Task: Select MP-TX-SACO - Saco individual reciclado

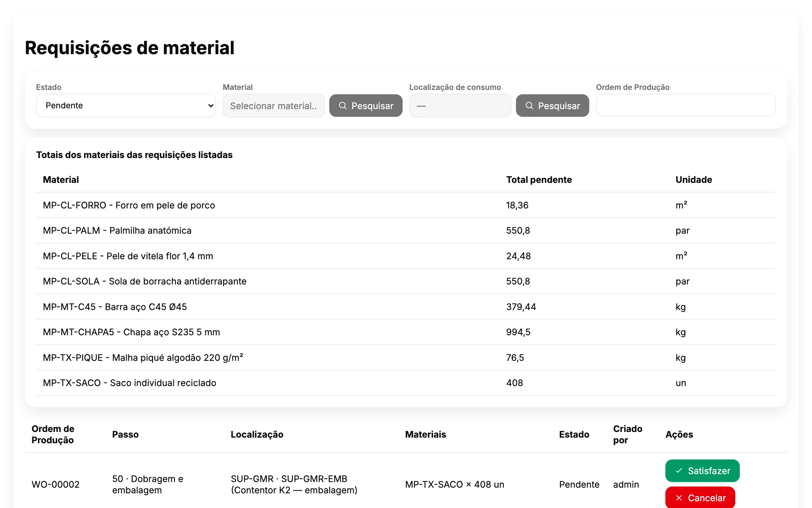Action: [x=406, y=383]
